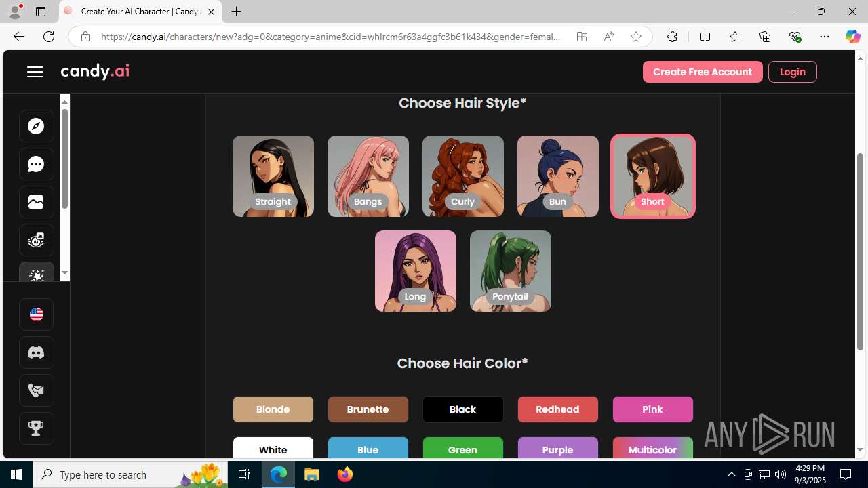This screenshot has height=488, width=868.
Task: Open the language US flag icon
Action: tap(37, 314)
